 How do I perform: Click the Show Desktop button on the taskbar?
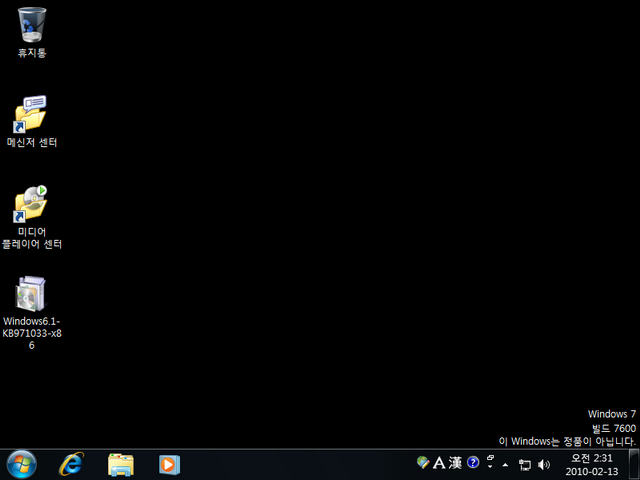(634, 464)
